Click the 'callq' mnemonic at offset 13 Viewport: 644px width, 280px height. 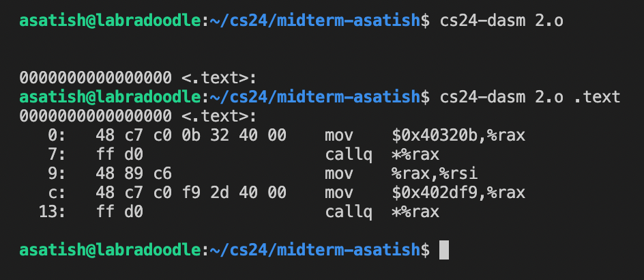pos(348,212)
